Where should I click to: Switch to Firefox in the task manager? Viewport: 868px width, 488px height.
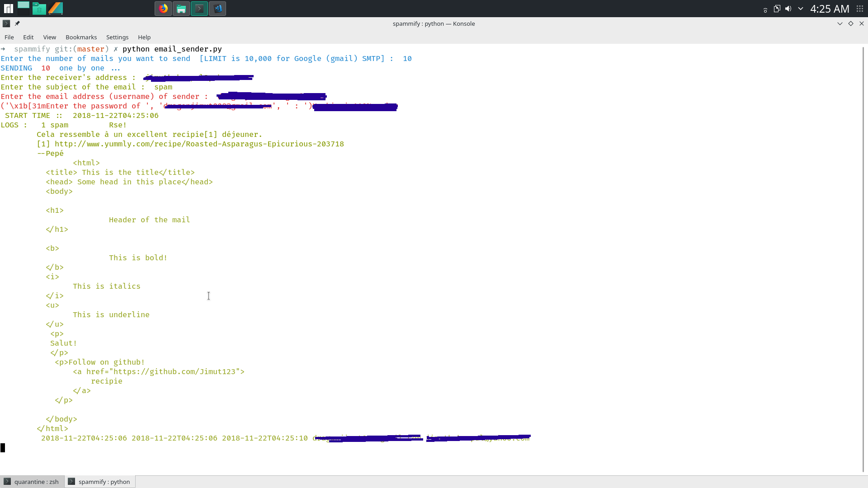(x=163, y=9)
